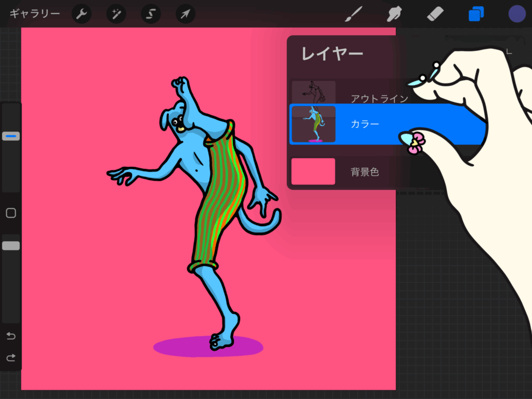Open the カラー layer thumbnail
This screenshot has height=399, width=532.
click(x=313, y=124)
